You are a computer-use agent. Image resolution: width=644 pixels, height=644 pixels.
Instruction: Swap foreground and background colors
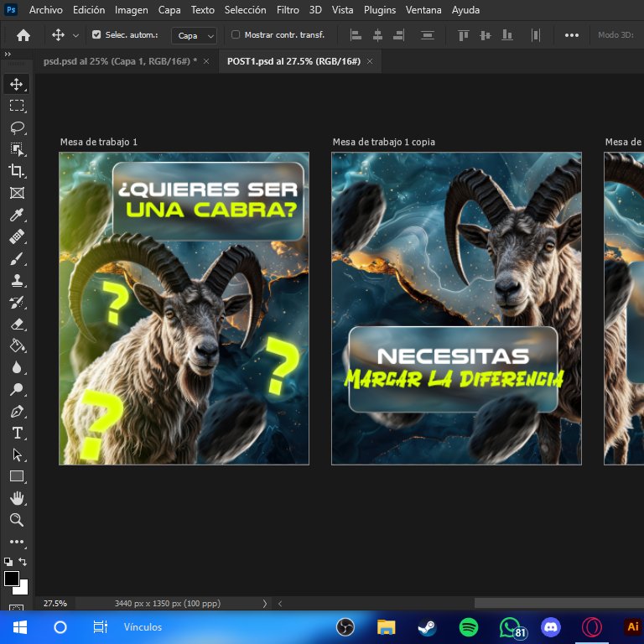(x=23, y=562)
